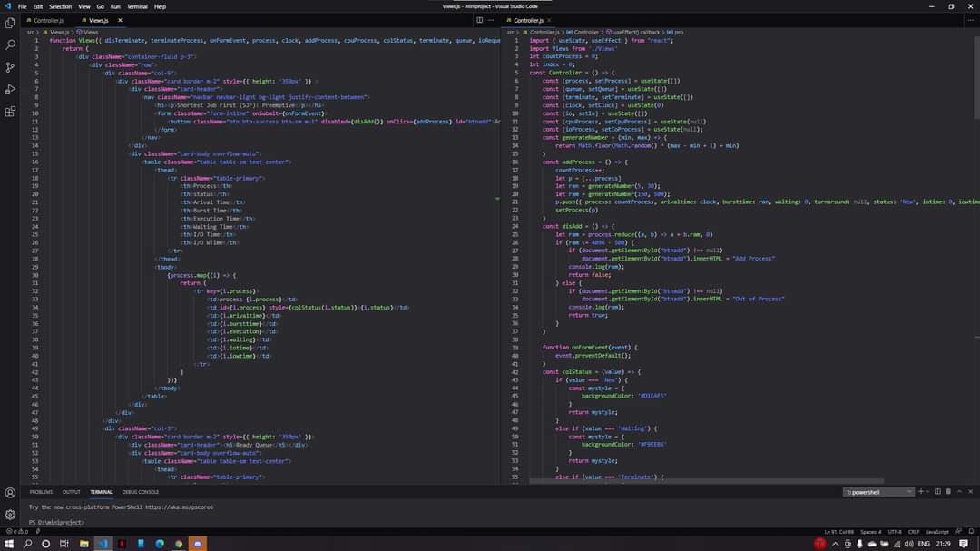Viewport: 980px width, 551px height.
Task: Open the Go menu
Action: click(x=100, y=6)
